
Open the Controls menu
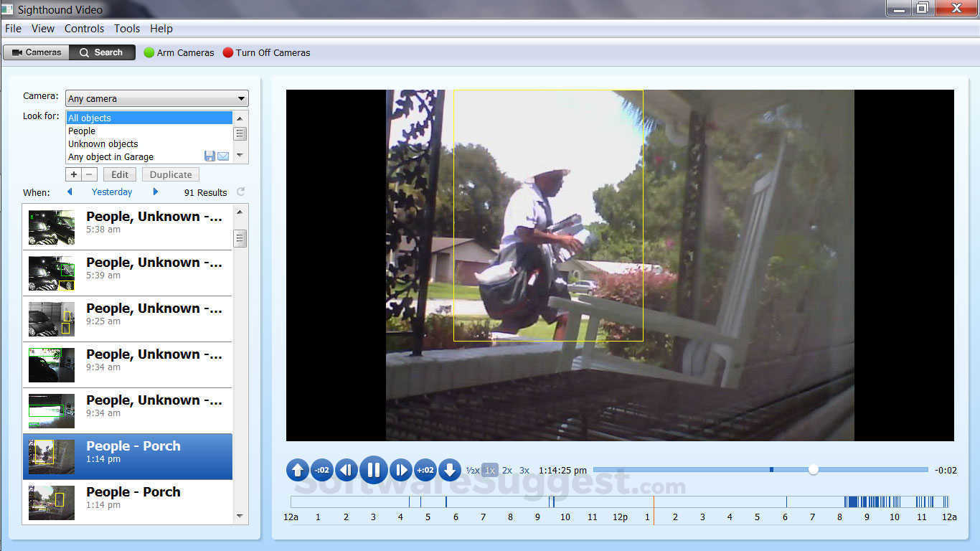click(x=84, y=29)
